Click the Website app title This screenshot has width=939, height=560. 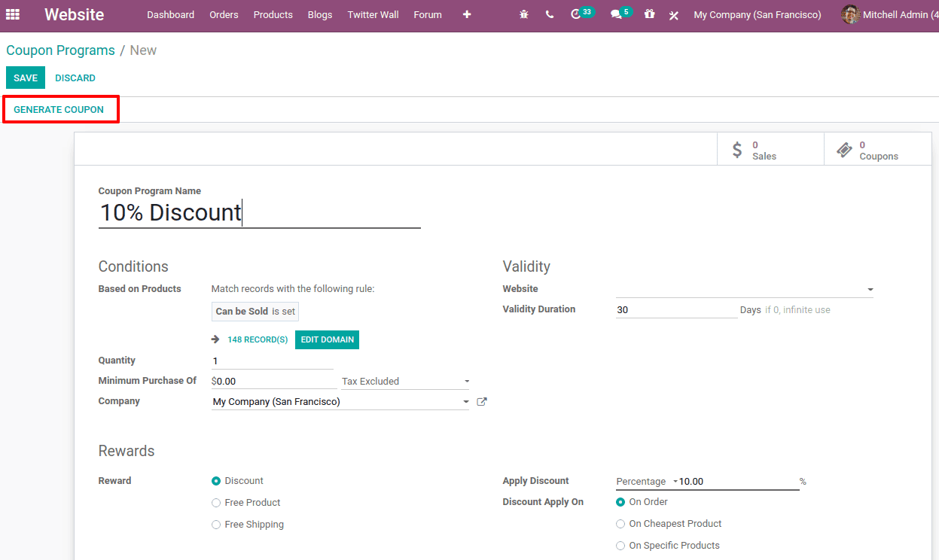[74, 14]
